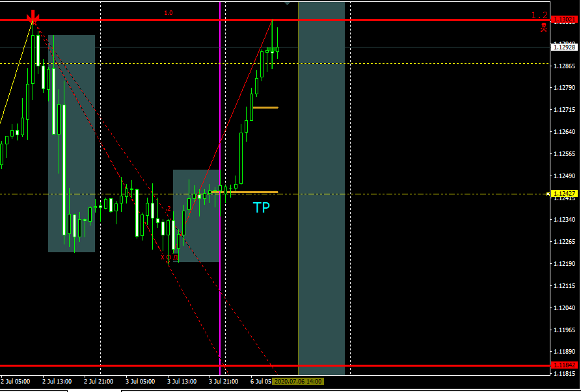Click the 1.12340 price scale value
This screenshot has width=581, height=392.
coord(564,220)
